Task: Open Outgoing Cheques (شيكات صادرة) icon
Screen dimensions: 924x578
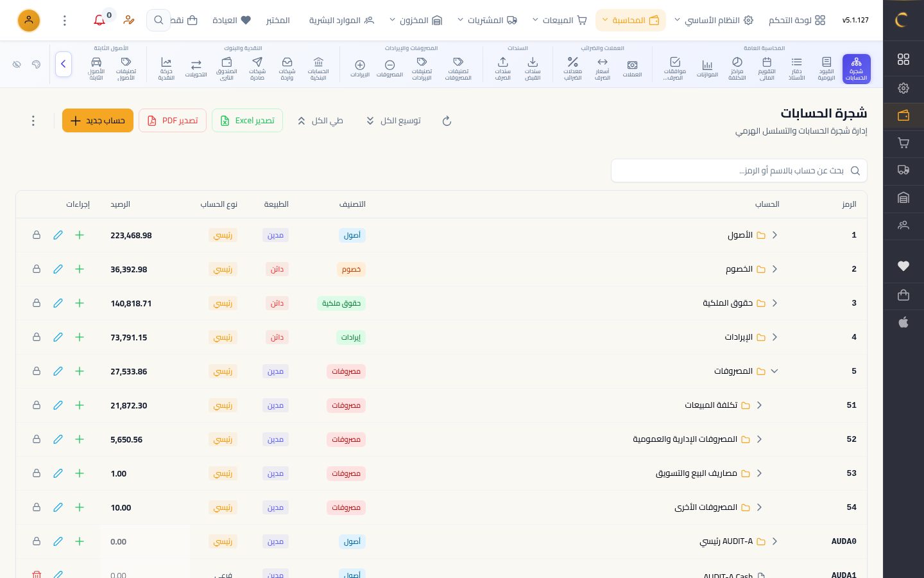Action: coord(257,69)
